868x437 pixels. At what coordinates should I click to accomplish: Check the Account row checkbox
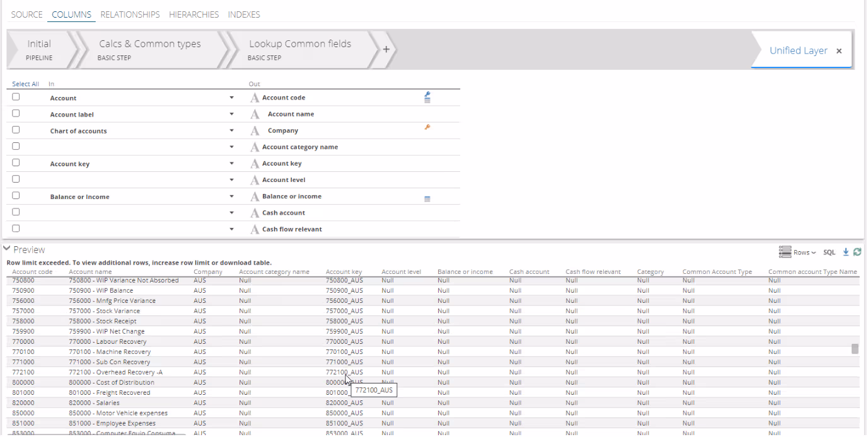[16, 97]
